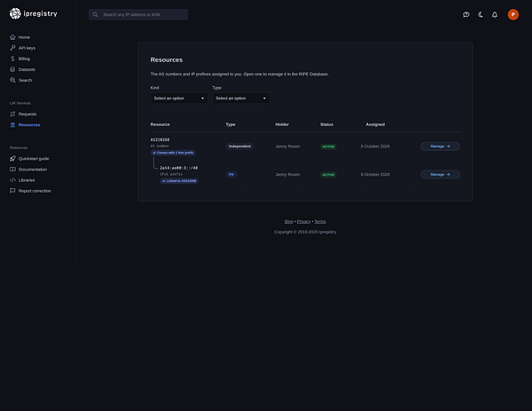Click the Datasets database icon
This screenshot has width=532, height=411.
[12, 69]
